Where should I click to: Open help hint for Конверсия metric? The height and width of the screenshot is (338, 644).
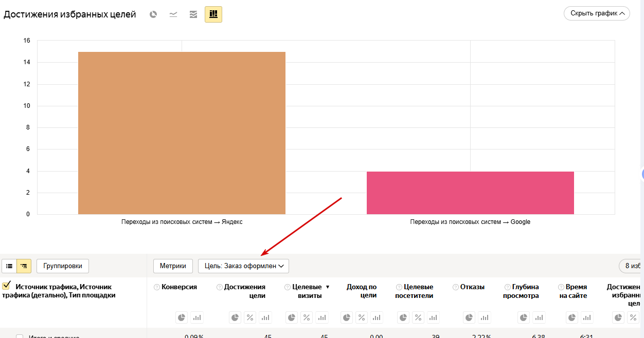pos(157,287)
